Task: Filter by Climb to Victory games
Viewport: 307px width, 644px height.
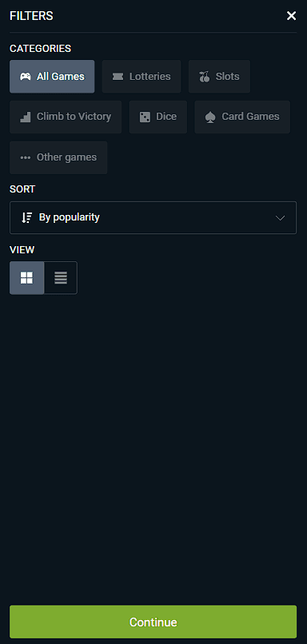Action: click(x=66, y=117)
